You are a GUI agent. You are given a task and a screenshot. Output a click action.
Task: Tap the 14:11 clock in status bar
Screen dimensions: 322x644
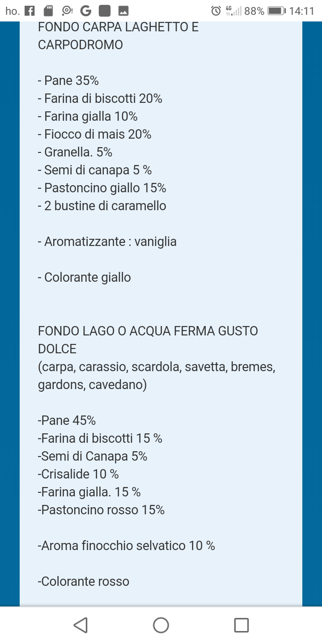302,11
